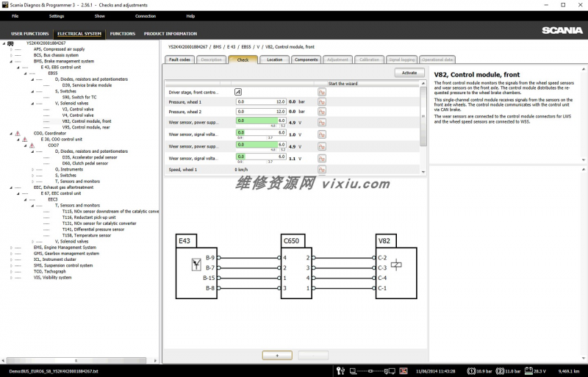This screenshot has height=377, width=588.
Task: Click the battery voltage icon
Action: [528, 371]
